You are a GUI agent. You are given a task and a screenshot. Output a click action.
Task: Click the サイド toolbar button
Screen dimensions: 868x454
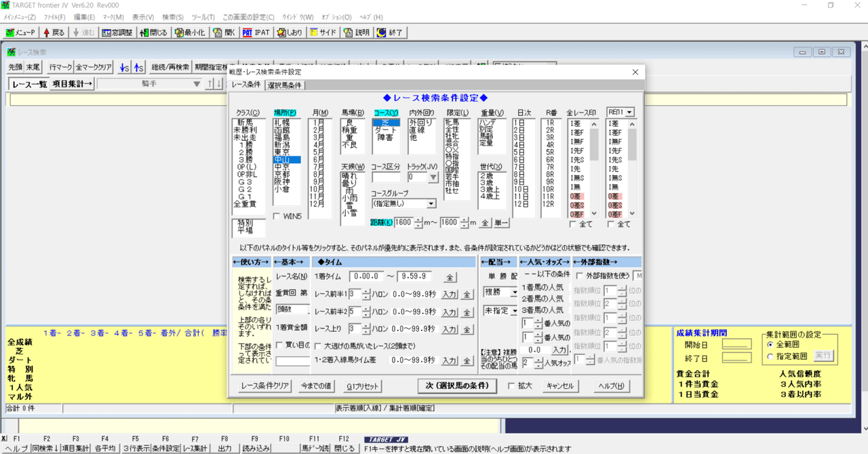[x=322, y=32]
